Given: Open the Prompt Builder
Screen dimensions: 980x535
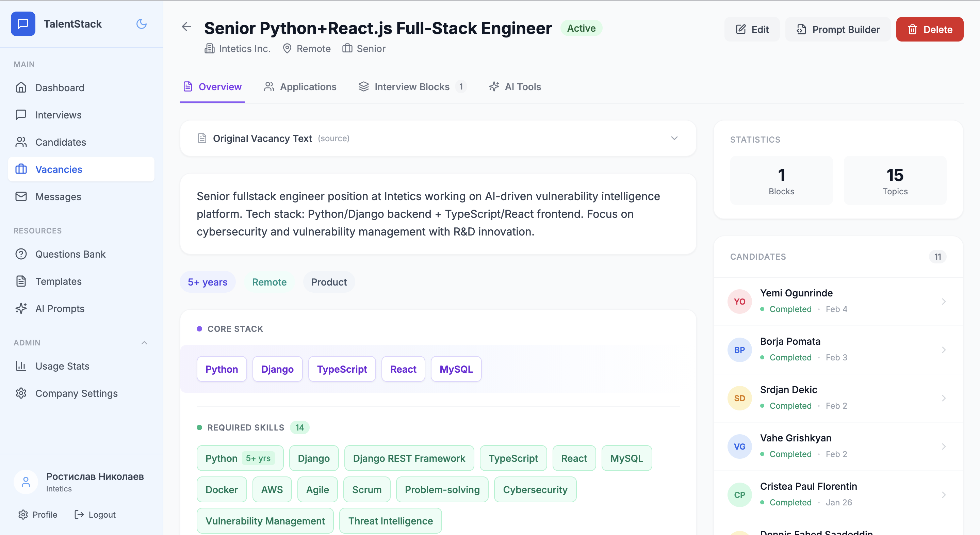Looking at the screenshot, I should coord(838,29).
